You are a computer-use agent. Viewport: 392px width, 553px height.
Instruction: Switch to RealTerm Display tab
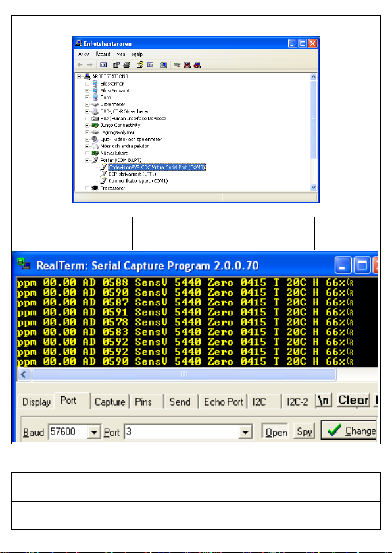(36, 402)
